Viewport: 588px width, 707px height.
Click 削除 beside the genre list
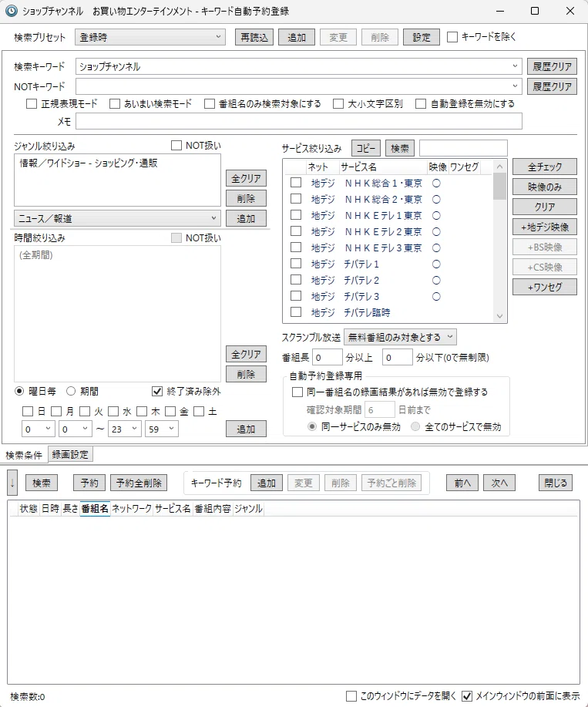(x=246, y=198)
